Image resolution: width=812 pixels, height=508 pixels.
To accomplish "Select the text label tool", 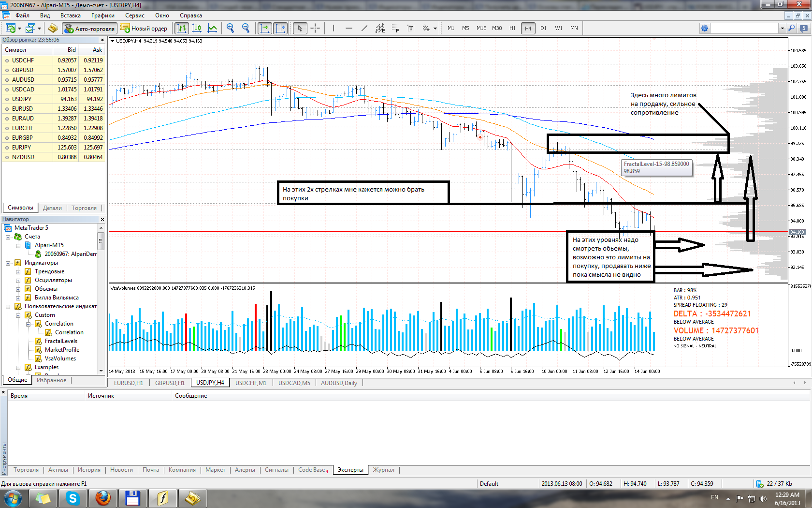I will point(411,28).
